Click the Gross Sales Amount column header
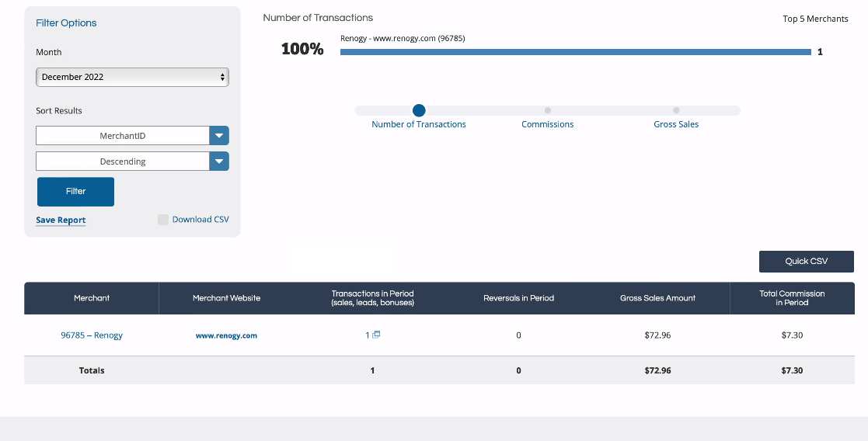This screenshot has height=441, width=868. point(657,297)
